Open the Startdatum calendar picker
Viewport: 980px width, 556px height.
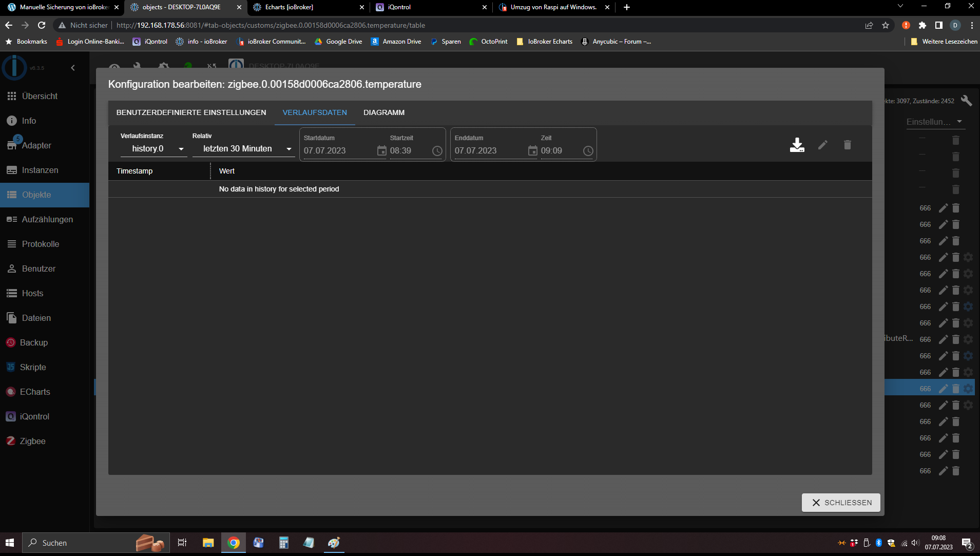382,150
